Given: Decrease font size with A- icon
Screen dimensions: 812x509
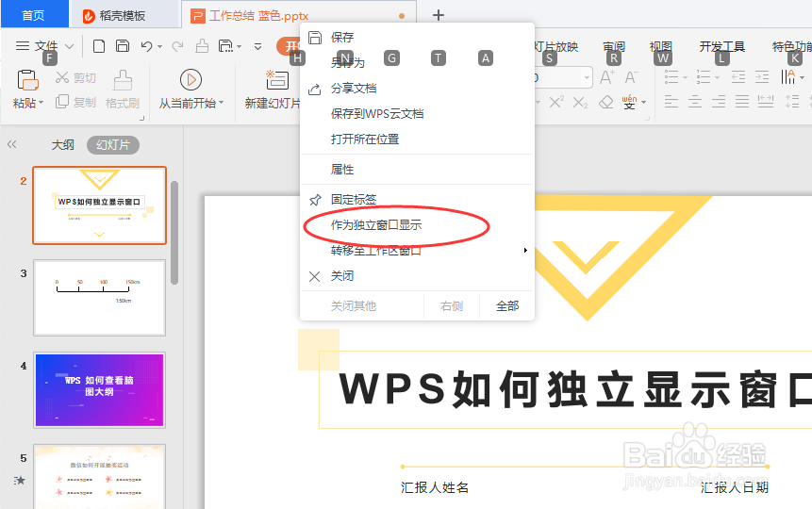Looking at the screenshot, I should 631,77.
